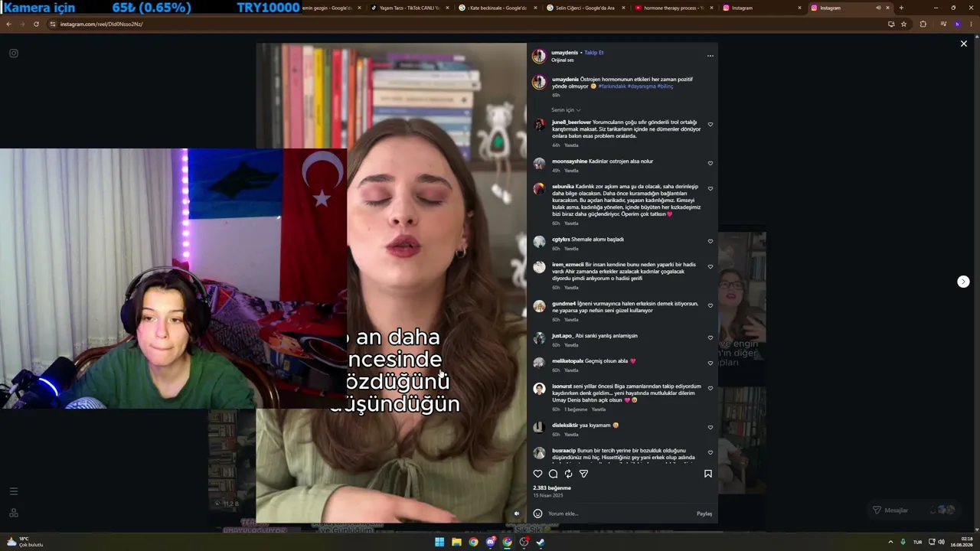Like isonurst's comment

click(x=710, y=388)
